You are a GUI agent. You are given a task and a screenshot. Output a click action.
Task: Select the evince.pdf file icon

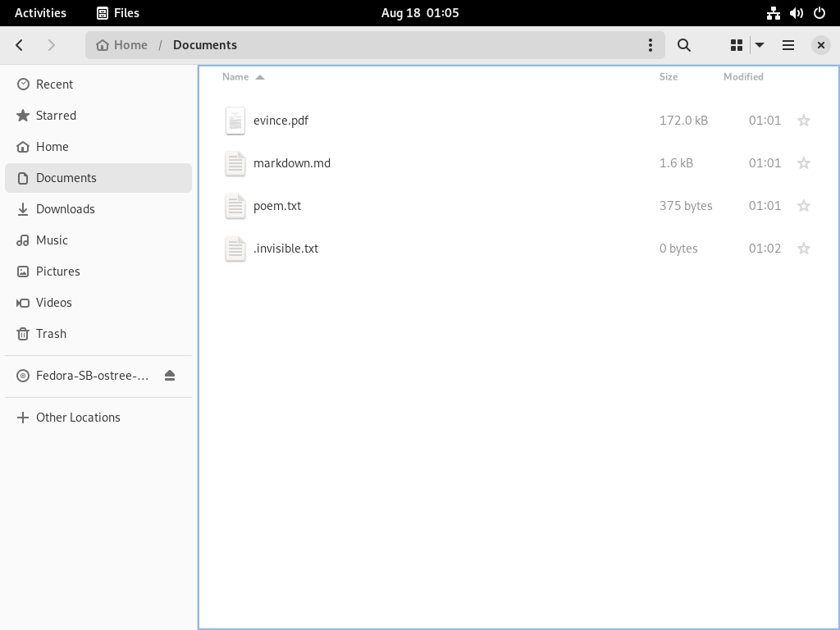point(235,121)
